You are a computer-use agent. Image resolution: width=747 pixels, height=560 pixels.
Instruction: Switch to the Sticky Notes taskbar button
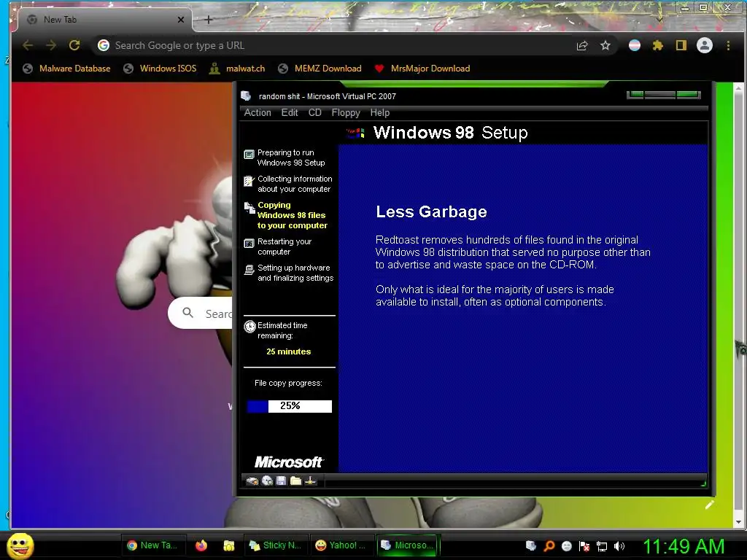click(x=275, y=545)
